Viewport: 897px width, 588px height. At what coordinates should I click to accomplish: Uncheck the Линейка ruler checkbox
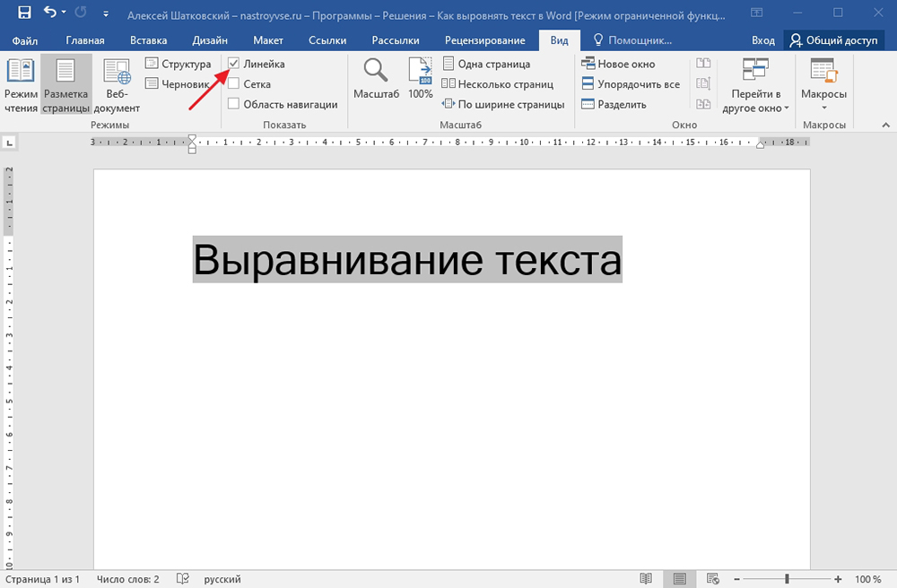click(x=234, y=64)
